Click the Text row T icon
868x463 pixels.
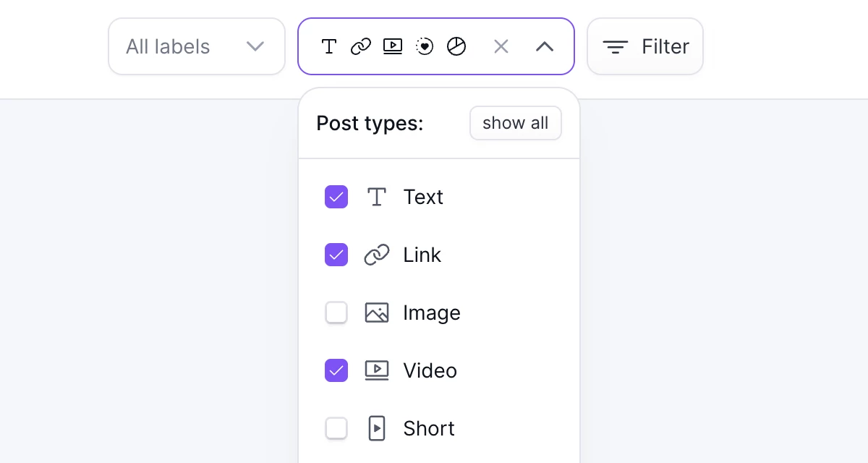pos(377,197)
